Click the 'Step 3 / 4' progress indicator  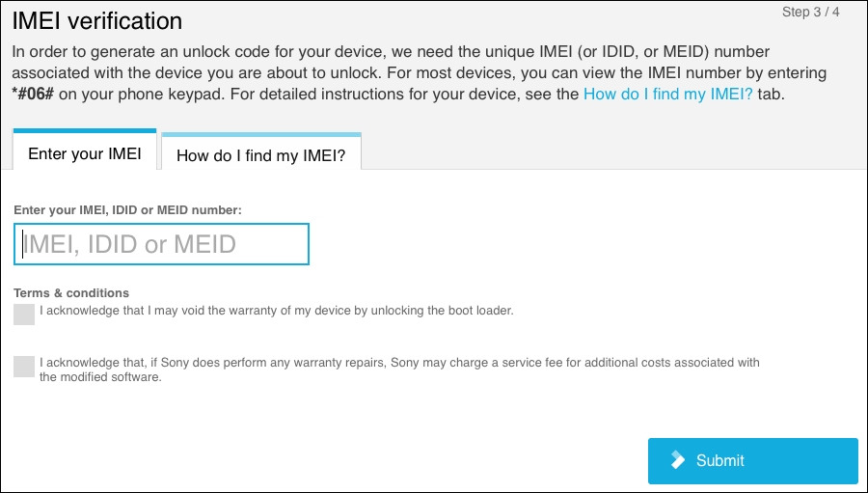[x=810, y=13]
